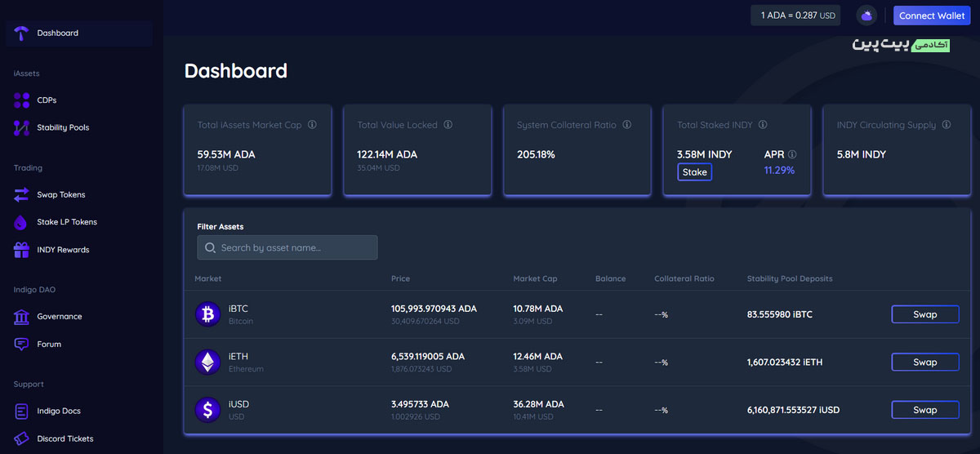Open the Dashboard sidebar item

[79, 33]
